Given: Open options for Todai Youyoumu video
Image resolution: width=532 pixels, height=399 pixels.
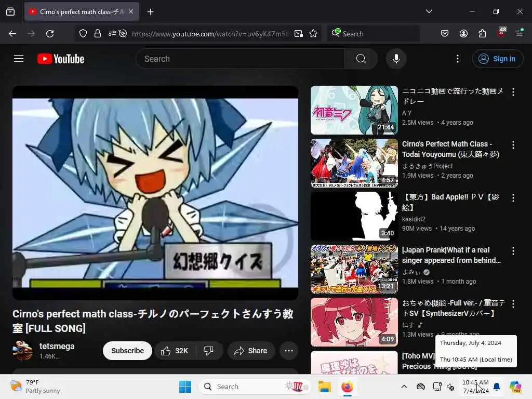Looking at the screenshot, I should (x=513, y=145).
